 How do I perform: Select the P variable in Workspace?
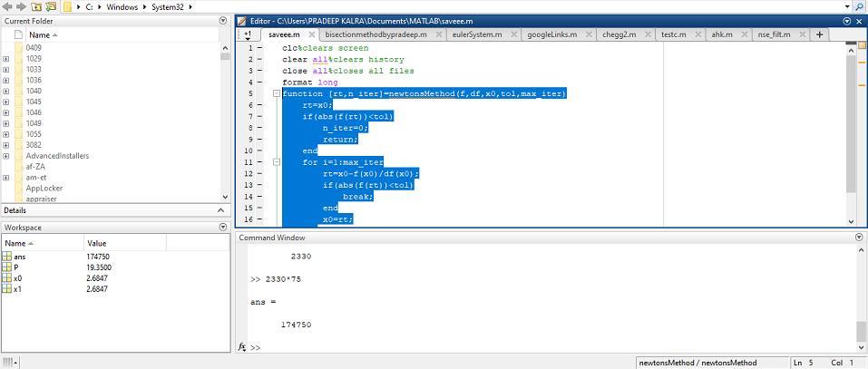(16, 267)
